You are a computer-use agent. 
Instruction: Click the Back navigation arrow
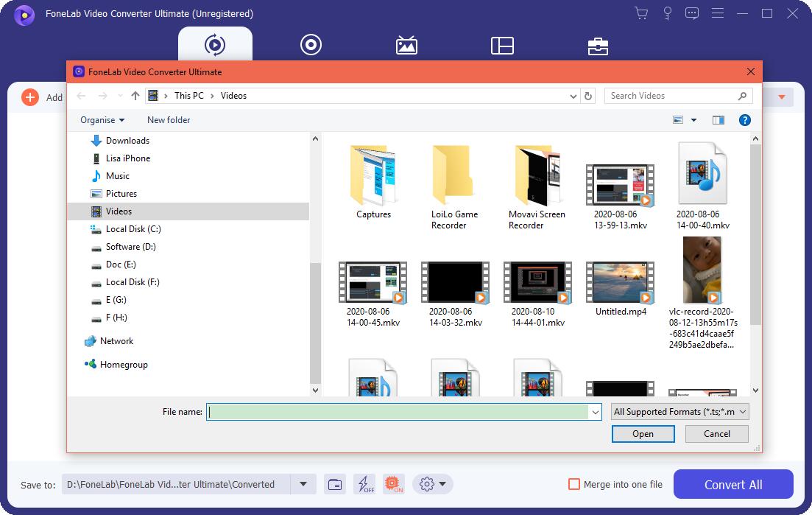[x=81, y=96]
